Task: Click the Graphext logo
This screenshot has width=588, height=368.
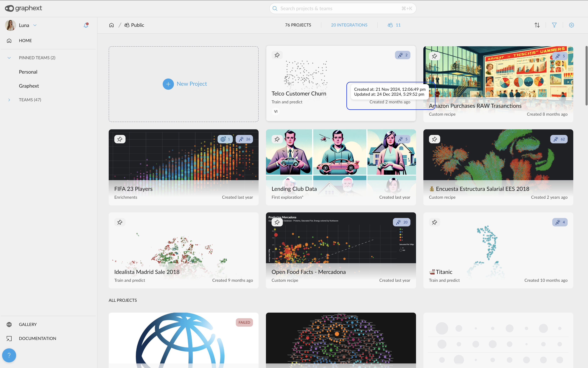Action: click(x=23, y=8)
